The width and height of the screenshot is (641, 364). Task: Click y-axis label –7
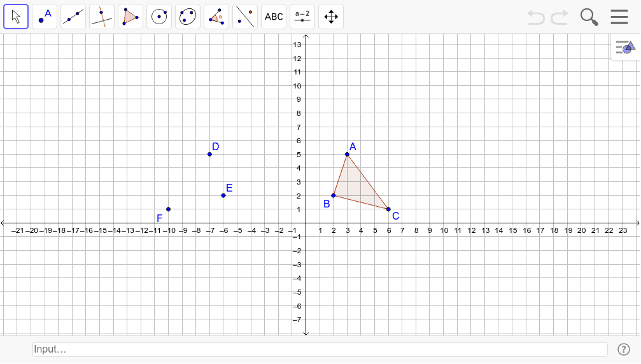point(297,319)
